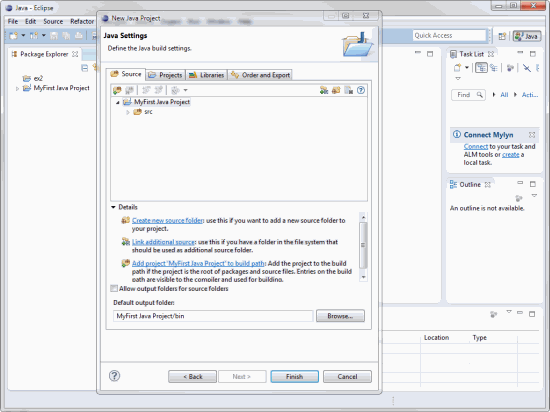Open the dialog help question mark icon

[114, 376]
